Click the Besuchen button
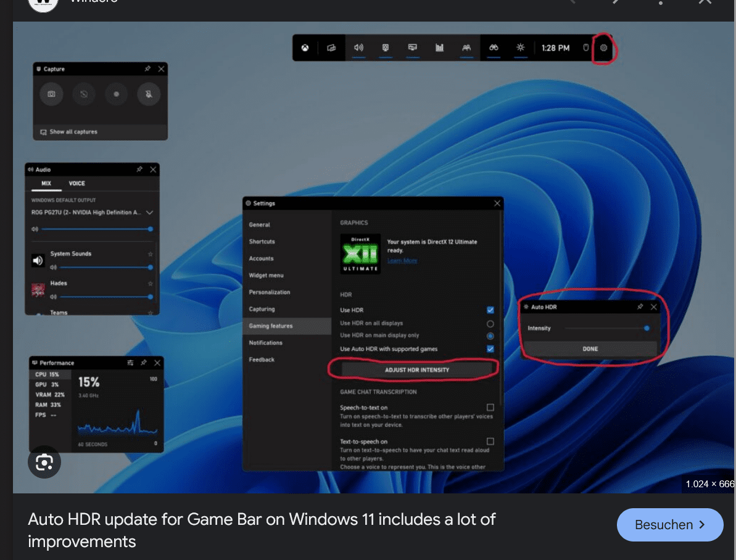The width and height of the screenshot is (736, 560). (670, 525)
